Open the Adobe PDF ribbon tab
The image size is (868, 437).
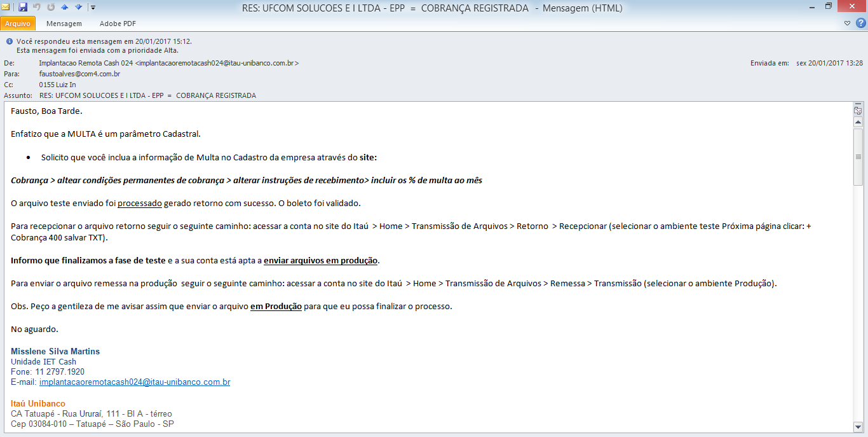(x=118, y=24)
